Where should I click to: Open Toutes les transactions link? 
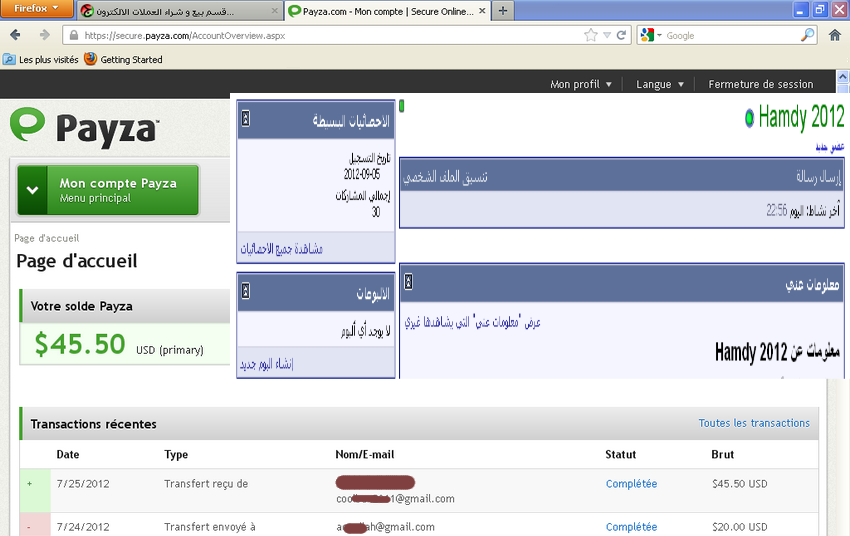pos(754,423)
